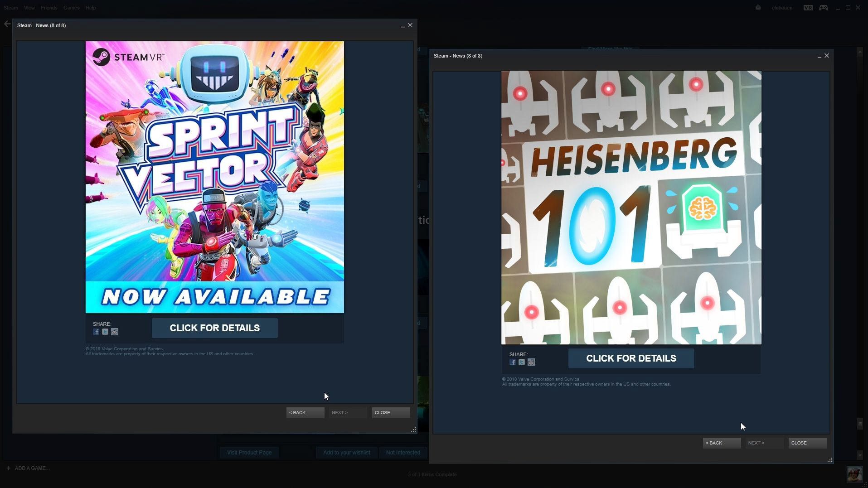Open the Help menu
The height and width of the screenshot is (488, 868).
click(x=91, y=8)
